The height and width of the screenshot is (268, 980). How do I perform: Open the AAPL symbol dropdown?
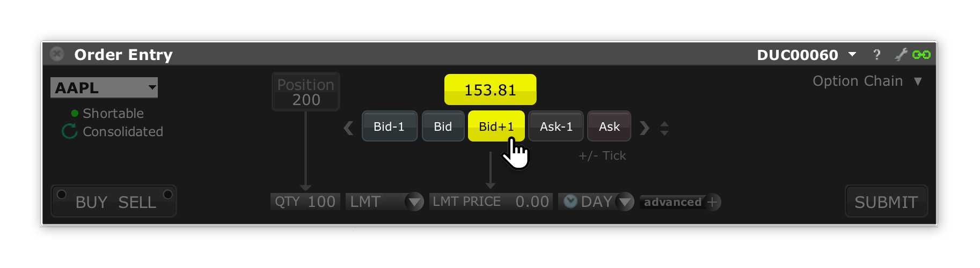tap(152, 87)
